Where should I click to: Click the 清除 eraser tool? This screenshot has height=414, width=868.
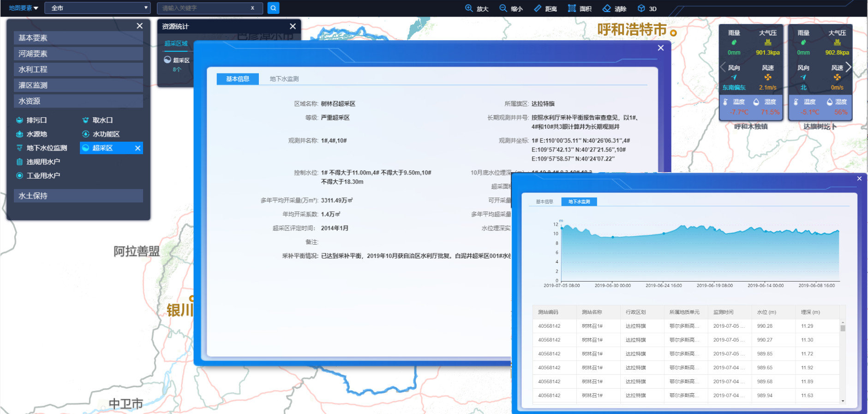614,8
